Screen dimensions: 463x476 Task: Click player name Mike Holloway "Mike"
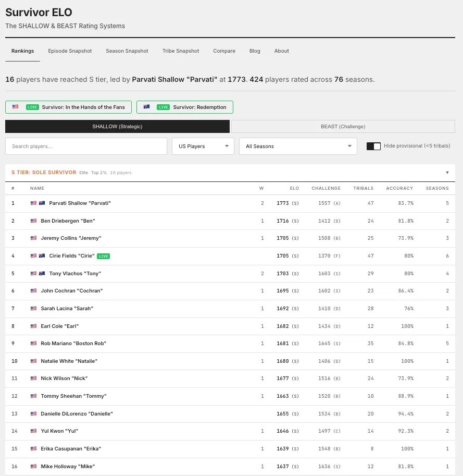point(68,466)
